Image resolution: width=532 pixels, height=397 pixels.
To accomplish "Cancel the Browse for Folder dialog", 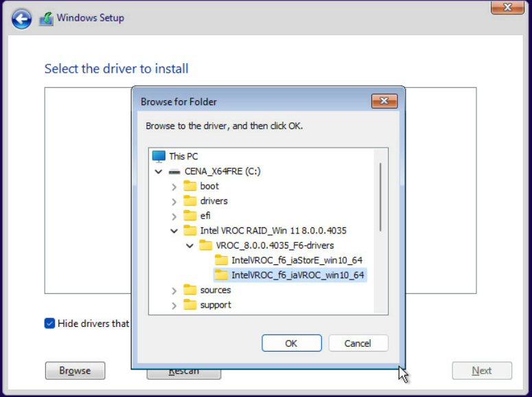I will coord(358,343).
